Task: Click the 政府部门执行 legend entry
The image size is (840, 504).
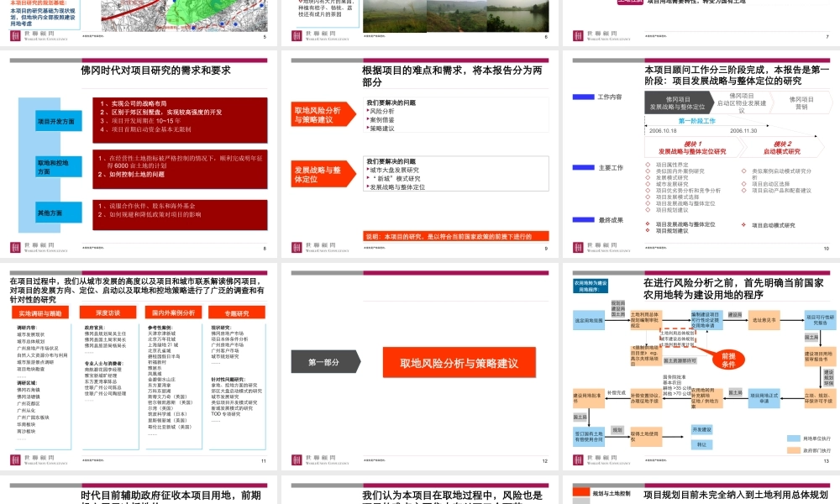Action: pos(809,450)
